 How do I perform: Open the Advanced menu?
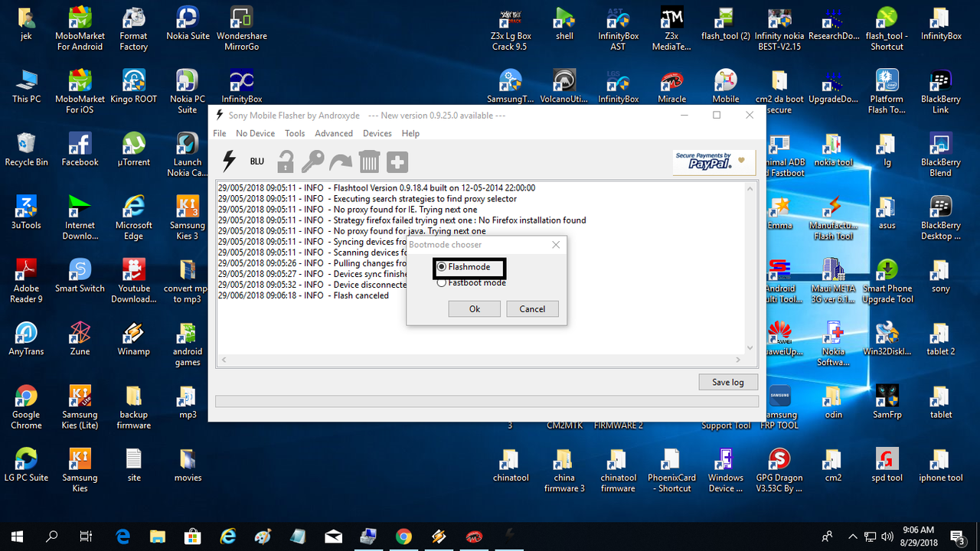(x=334, y=133)
